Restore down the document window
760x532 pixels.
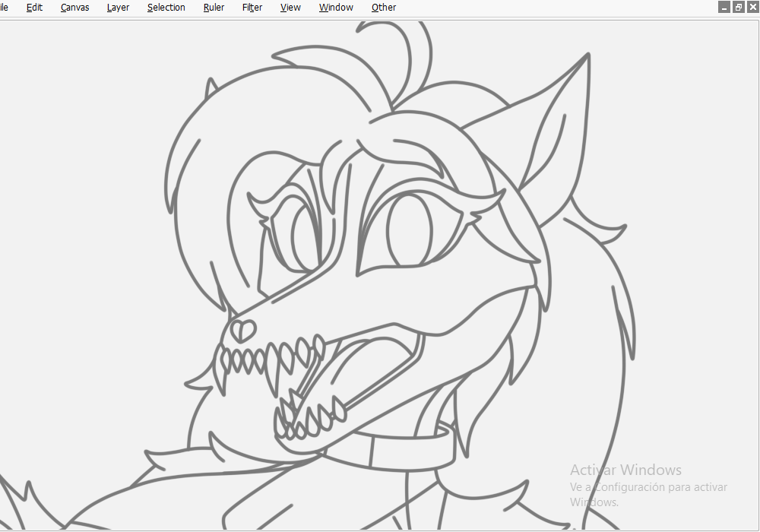[x=738, y=7]
